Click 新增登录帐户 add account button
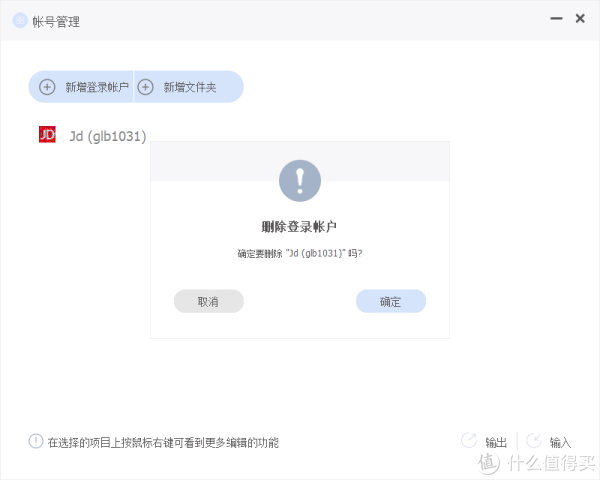The height and width of the screenshot is (480, 600). click(x=81, y=87)
